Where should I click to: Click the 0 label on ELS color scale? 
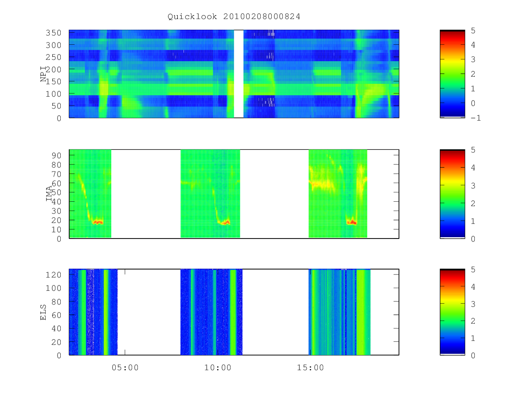click(x=473, y=355)
